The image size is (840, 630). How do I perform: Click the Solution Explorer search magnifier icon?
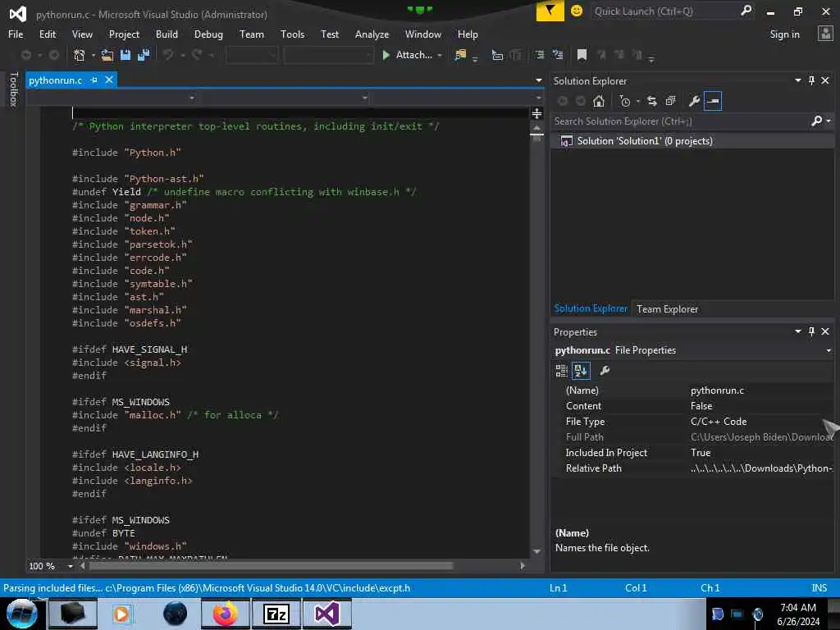tap(816, 121)
